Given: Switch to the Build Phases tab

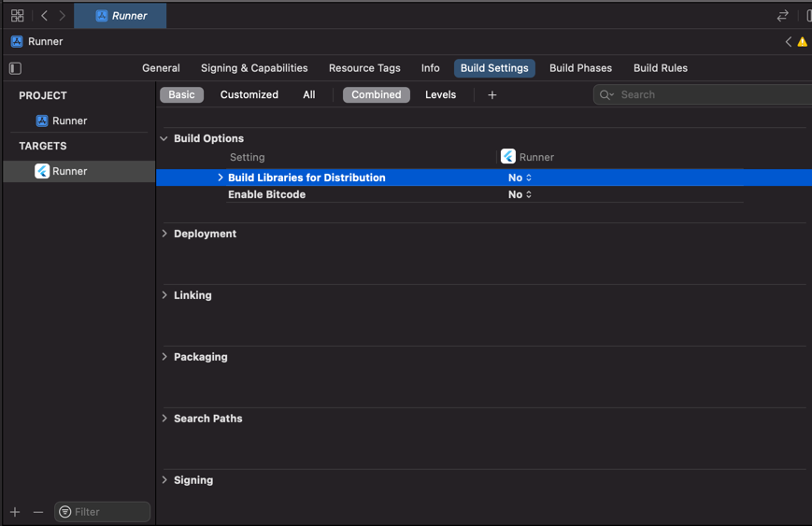Looking at the screenshot, I should [x=580, y=68].
